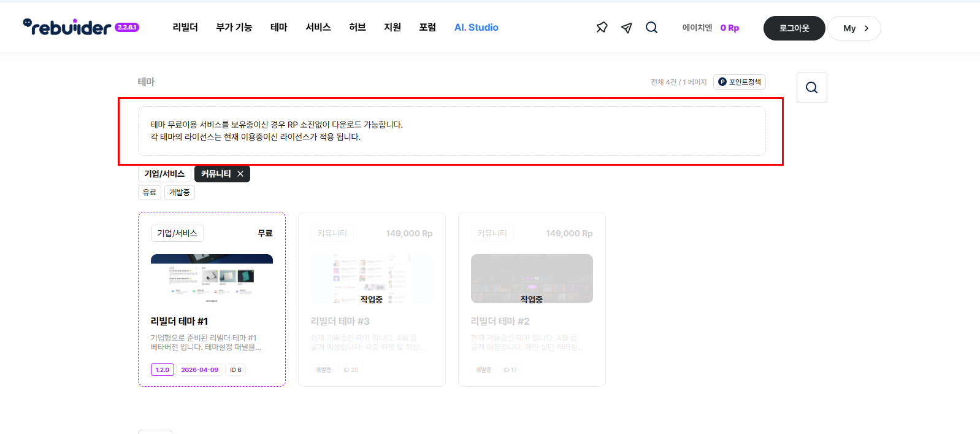The width and height of the screenshot is (980, 434).
Task: Click the paper plane send icon
Action: coord(626,28)
